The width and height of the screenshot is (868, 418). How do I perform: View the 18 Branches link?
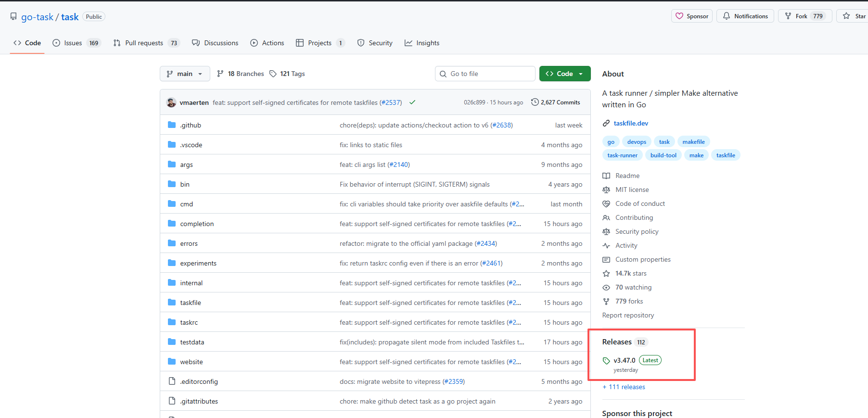tap(241, 74)
